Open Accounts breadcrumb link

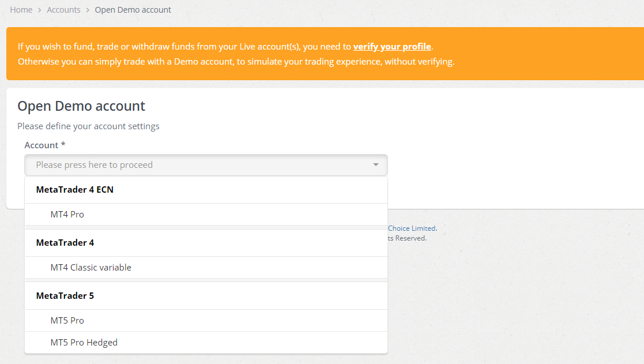(x=63, y=10)
